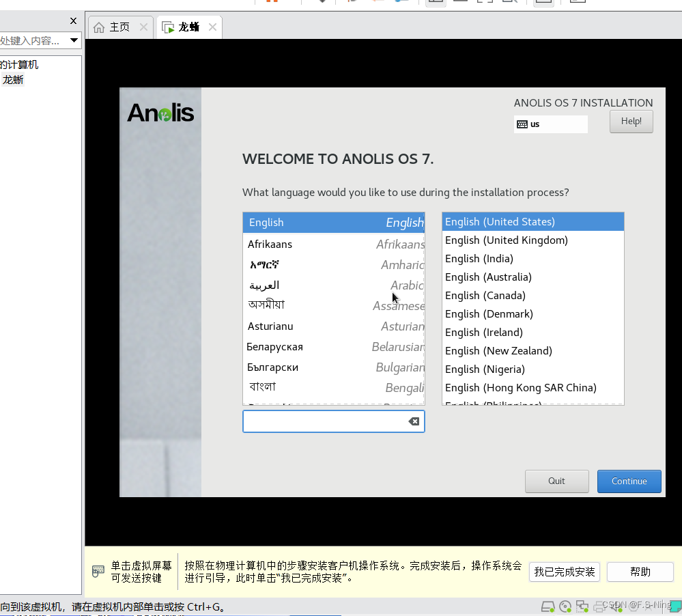The image size is (682, 616).
Task: Select Belarusian language row
Action: [x=334, y=347]
